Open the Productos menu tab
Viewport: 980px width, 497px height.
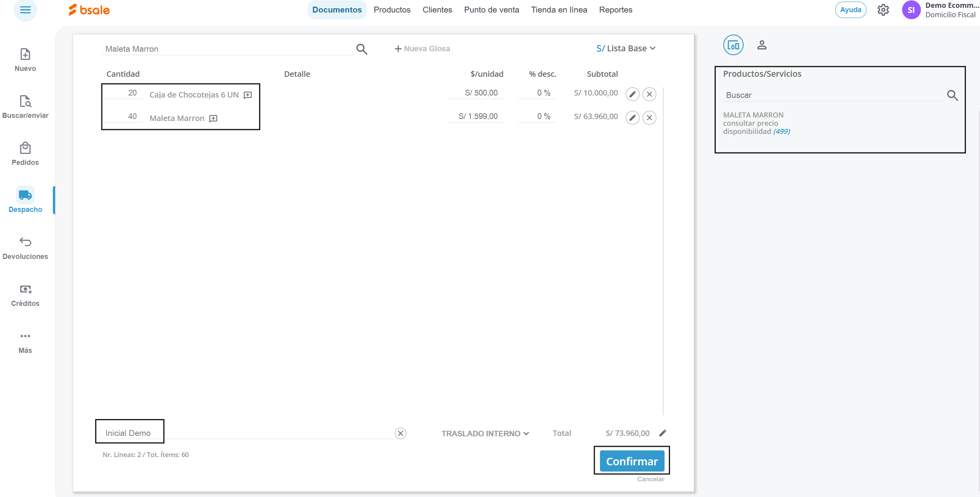pyautogui.click(x=392, y=10)
